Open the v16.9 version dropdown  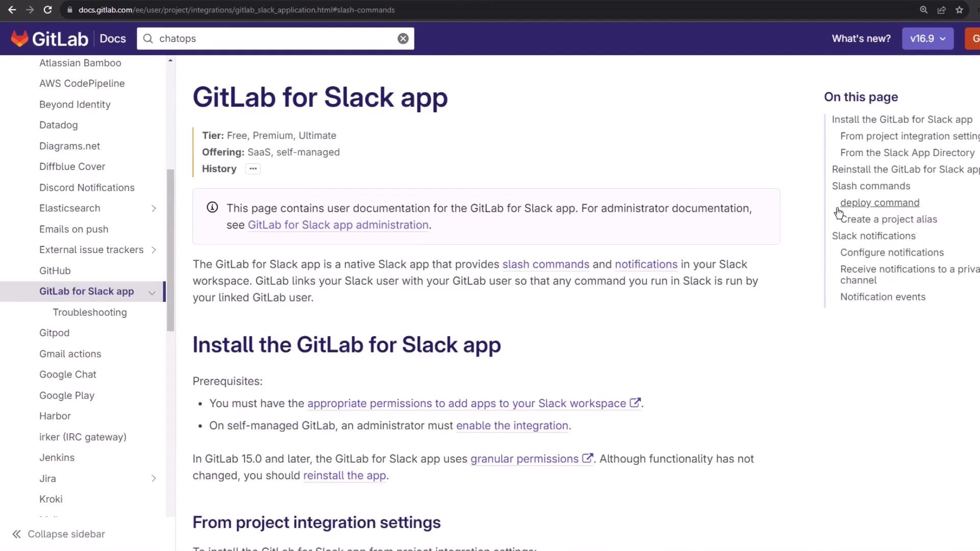point(927,39)
